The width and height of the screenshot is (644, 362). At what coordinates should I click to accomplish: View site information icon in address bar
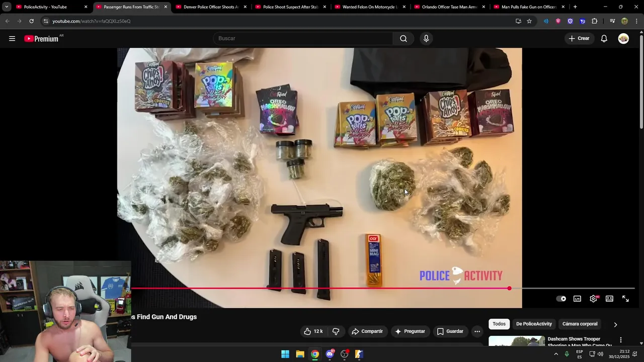pos(46,21)
